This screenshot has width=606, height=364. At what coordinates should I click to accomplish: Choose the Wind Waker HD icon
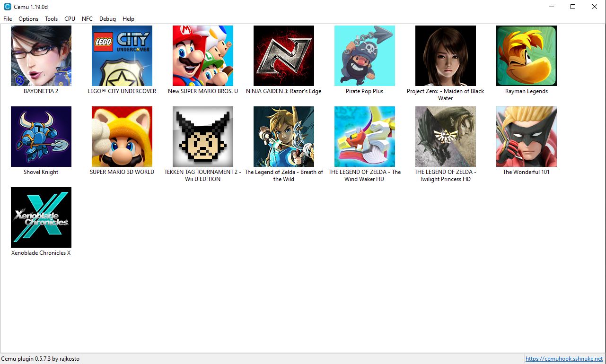pyautogui.click(x=365, y=137)
